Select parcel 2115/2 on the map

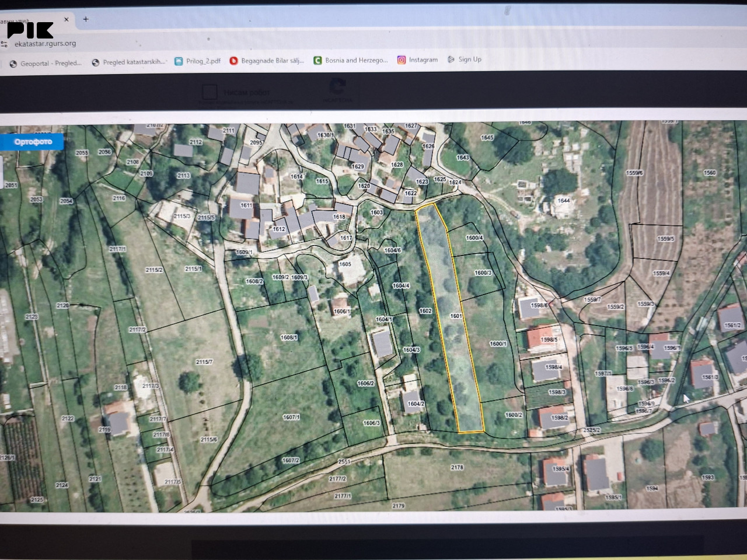(x=154, y=270)
